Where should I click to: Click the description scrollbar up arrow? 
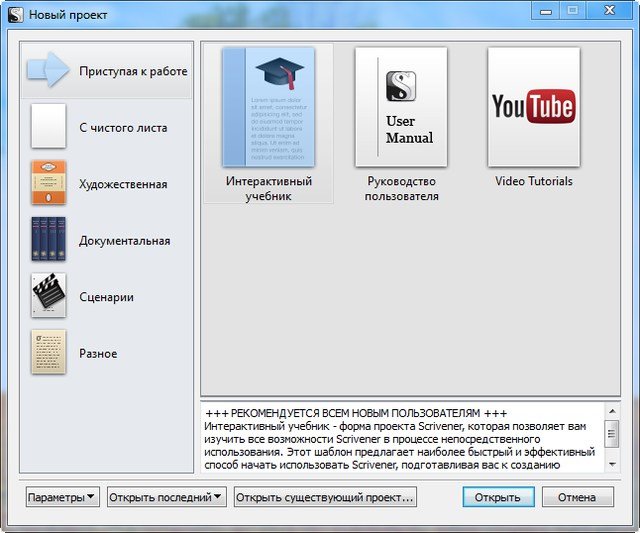(612, 411)
